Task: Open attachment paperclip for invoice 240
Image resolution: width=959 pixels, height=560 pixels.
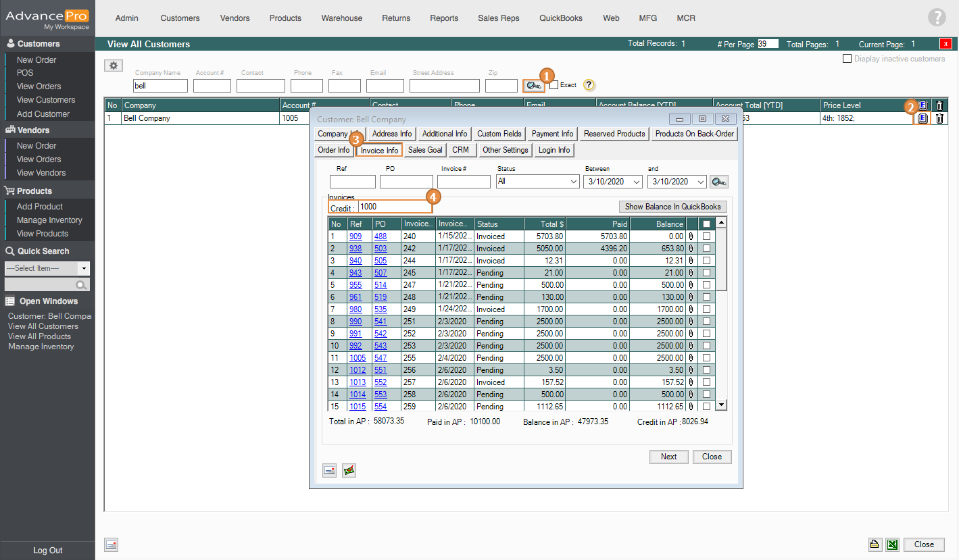Action: [691, 236]
